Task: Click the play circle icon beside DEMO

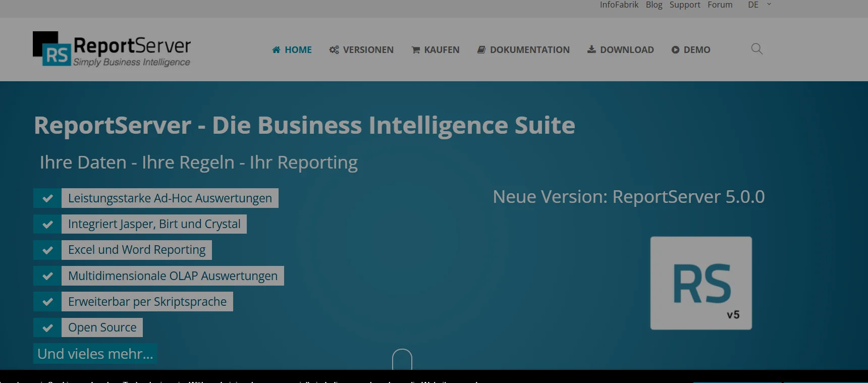Action: pyautogui.click(x=675, y=49)
